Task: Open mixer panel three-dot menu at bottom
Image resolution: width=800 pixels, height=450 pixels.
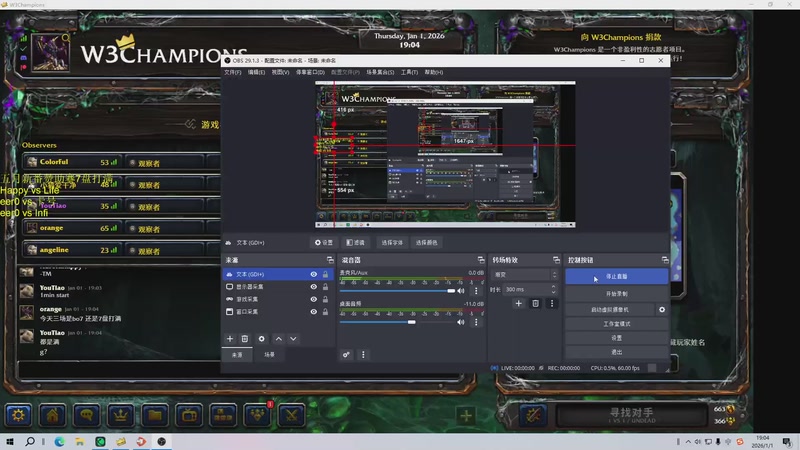Action: (363, 355)
